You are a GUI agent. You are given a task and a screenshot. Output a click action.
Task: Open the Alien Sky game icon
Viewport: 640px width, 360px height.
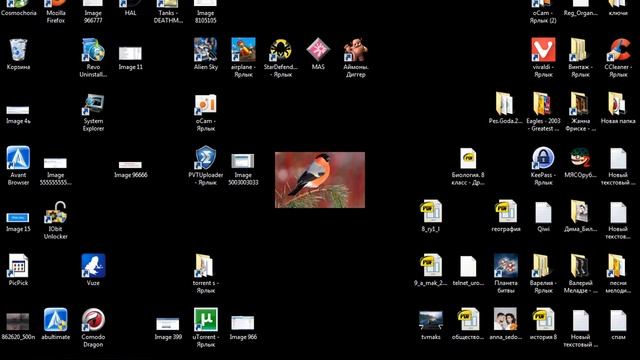tap(205, 49)
